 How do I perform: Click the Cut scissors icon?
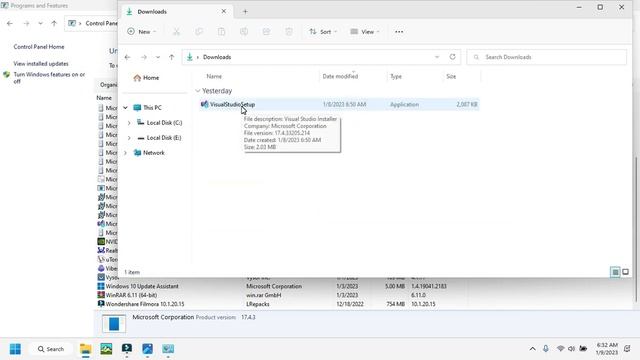pyautogui.click(x=176, y=32)
